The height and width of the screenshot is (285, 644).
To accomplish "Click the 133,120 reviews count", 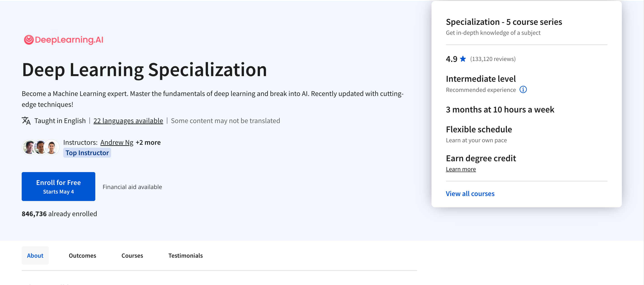I will (493, 59).
